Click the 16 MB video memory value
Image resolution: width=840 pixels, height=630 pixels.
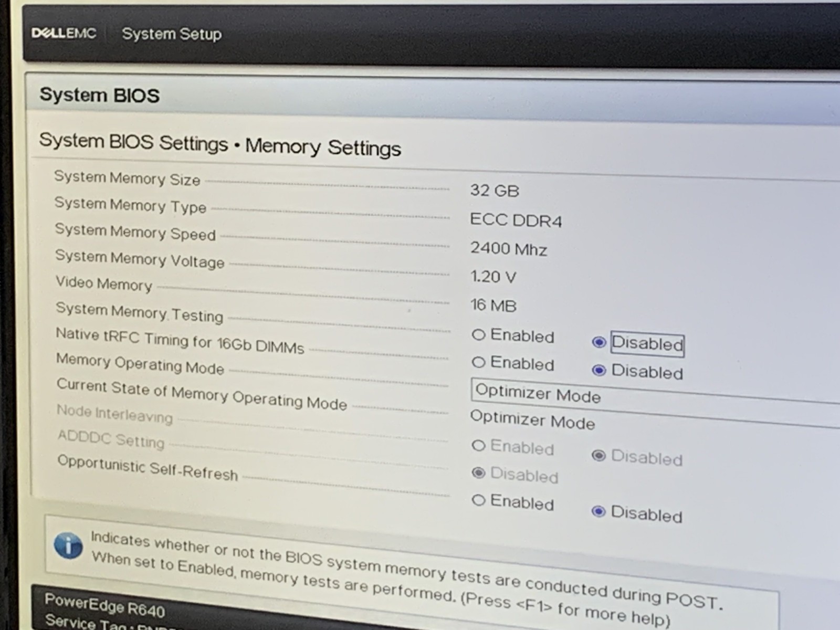[x=493, y=305]
